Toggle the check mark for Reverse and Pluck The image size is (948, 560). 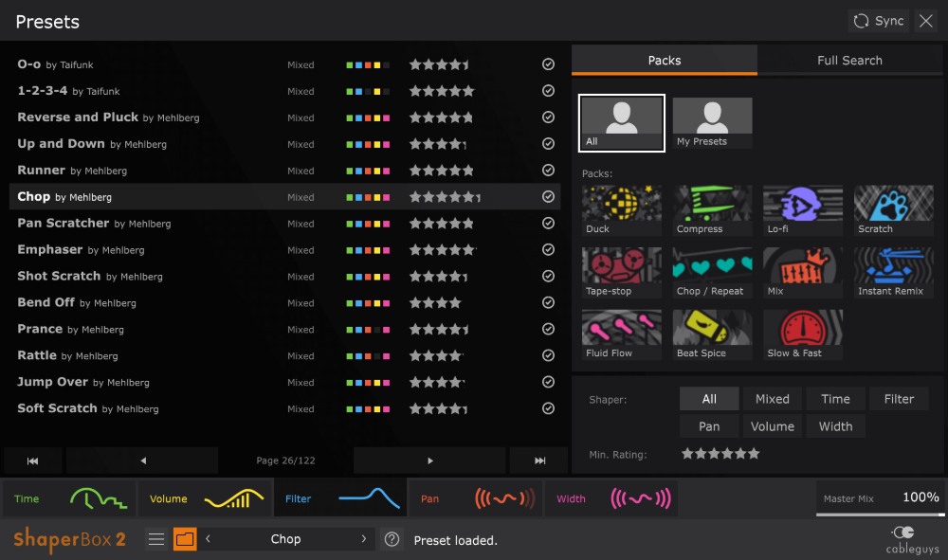(548, 117)
